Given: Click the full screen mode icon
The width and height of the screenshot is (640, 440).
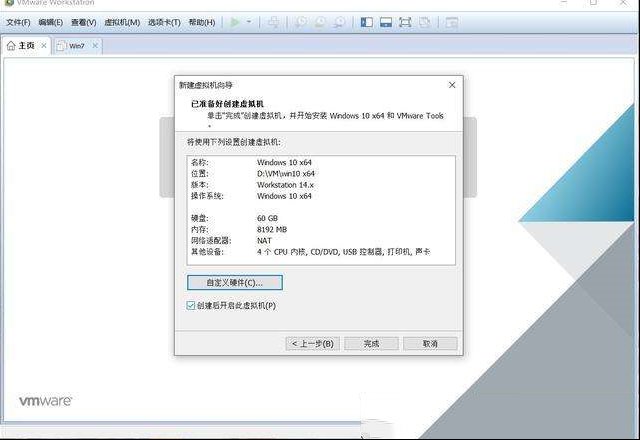Looking at the screenshot, I should click(x=405, y=22).
